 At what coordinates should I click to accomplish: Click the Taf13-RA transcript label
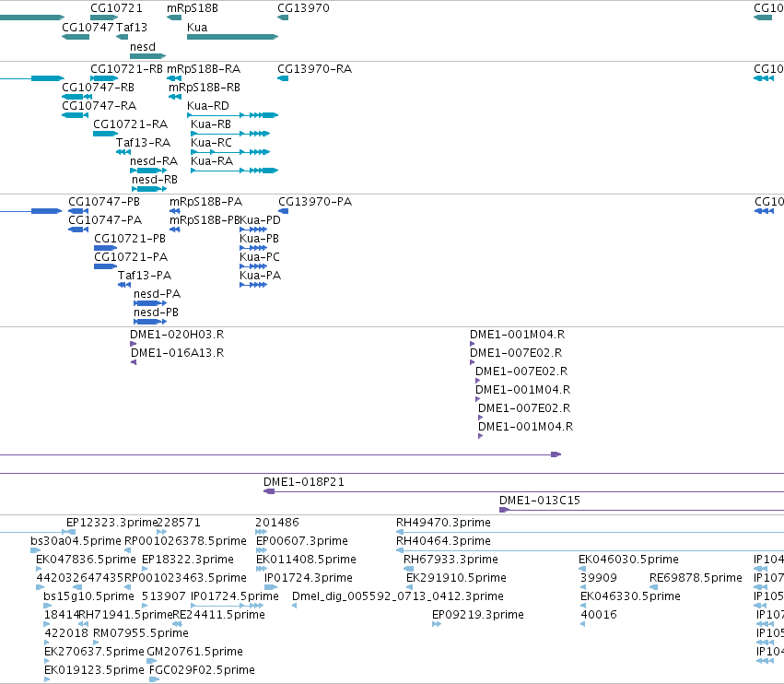pyautogui.click(x=143, y=143)
